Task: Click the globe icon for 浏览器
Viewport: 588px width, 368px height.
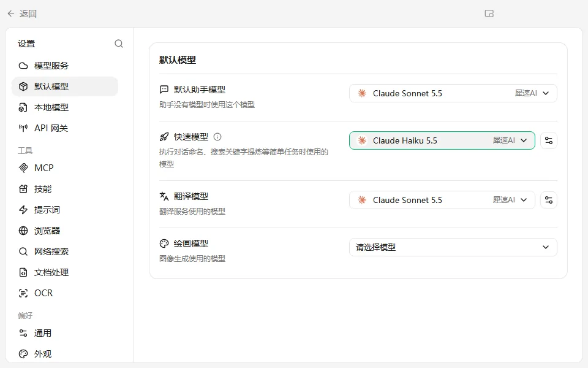Action: (23, 231)
